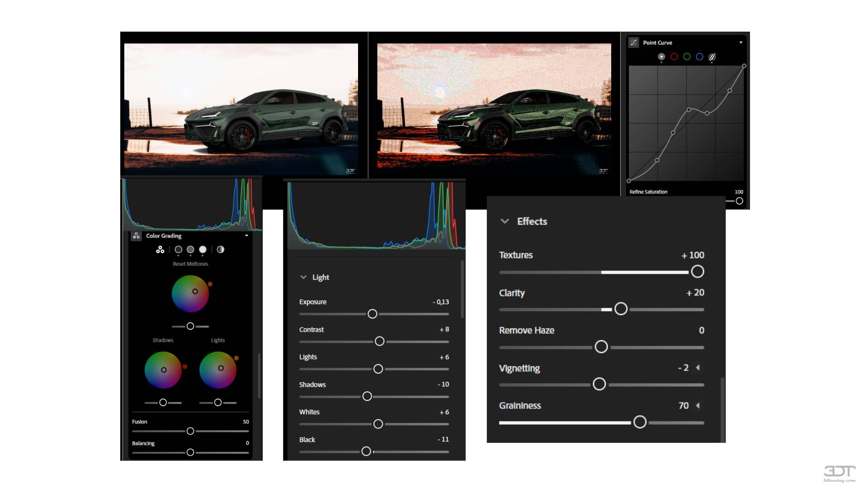
Task: Click the Point Curve panel icon
Action: pos(633,42)
